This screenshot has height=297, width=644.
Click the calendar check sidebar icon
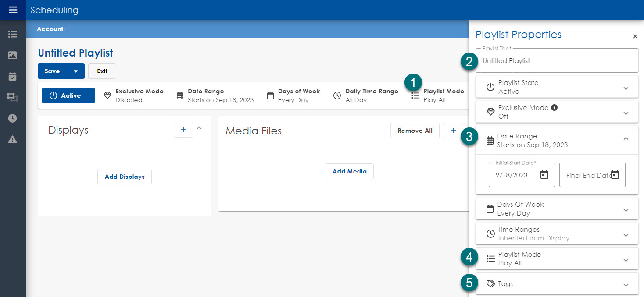tap(13, 76)
